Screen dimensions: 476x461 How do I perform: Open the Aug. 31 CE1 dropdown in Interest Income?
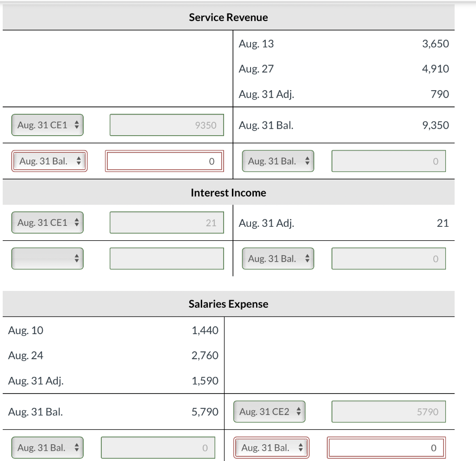[x=46, y=222]
